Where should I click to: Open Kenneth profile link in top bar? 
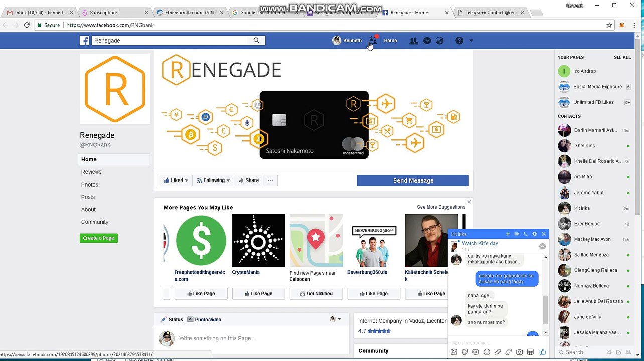[x=347, y=41]
